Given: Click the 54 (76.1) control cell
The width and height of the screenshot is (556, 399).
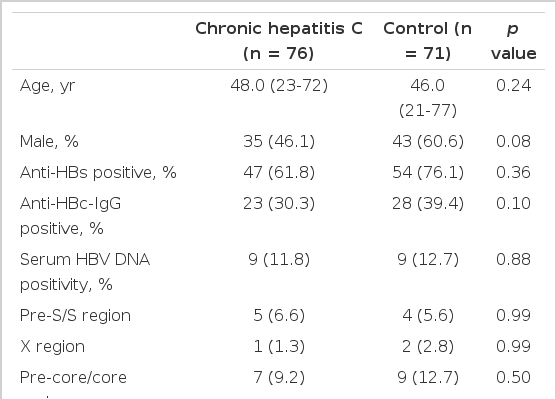Looking at the screenshot, I should pos(428,173).
